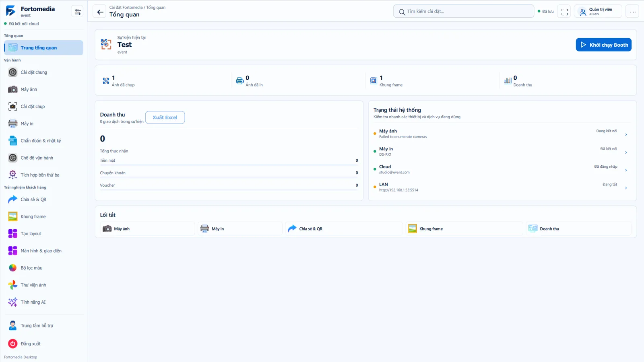Viewport: 644px width, 362px height.
Task: Toggle the sidebar filter settings icon
Action: point(78,12)
